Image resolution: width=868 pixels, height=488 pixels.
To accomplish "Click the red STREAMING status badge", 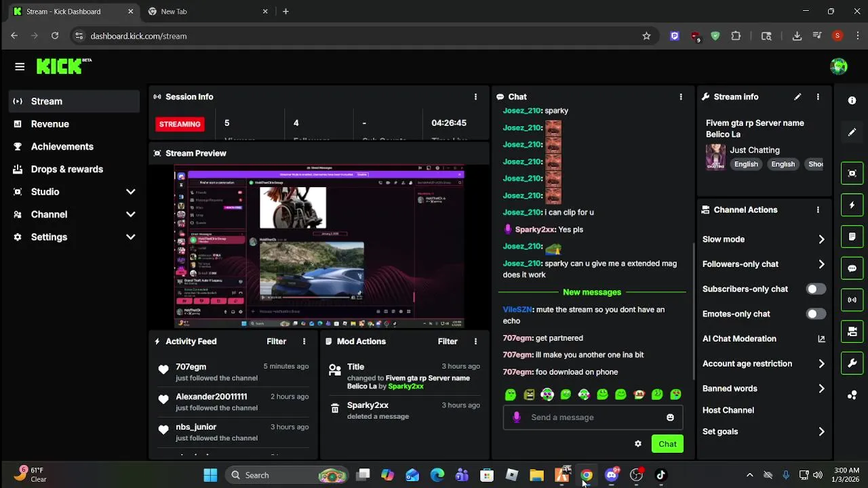I will (x=180, y=124).
